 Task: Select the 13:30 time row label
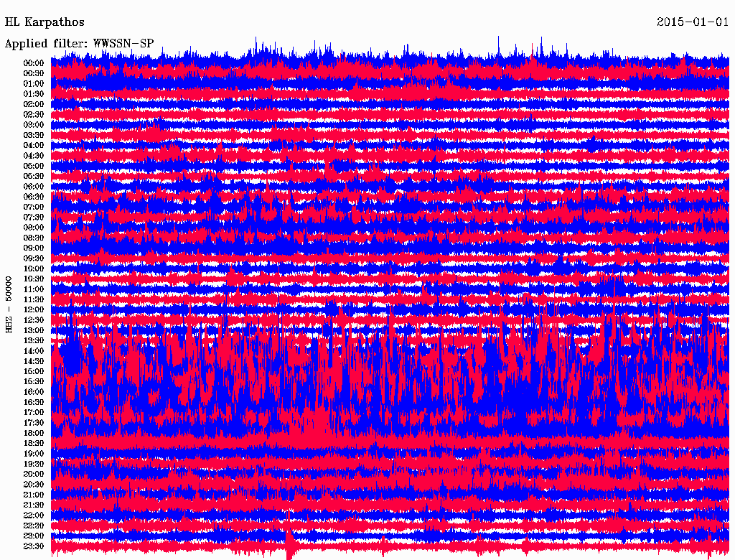pyautogui.click(x=34, y=341)
